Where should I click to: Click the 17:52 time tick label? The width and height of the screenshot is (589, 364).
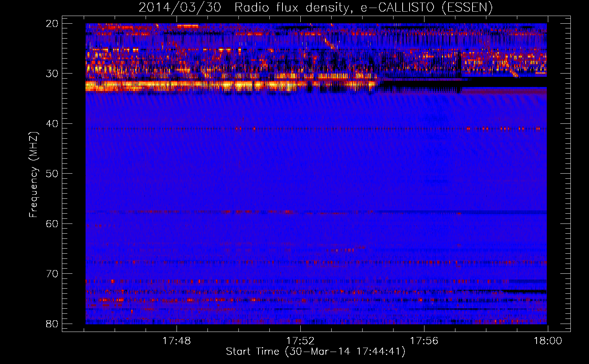pyautogui.click(x=300, y=341)
